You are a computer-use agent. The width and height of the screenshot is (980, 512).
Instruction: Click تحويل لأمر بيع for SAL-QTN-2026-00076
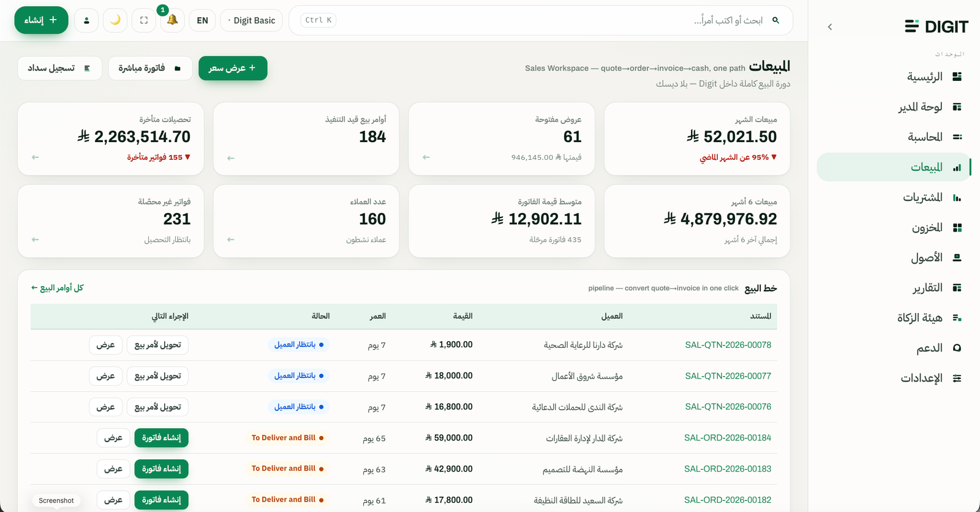157,407
